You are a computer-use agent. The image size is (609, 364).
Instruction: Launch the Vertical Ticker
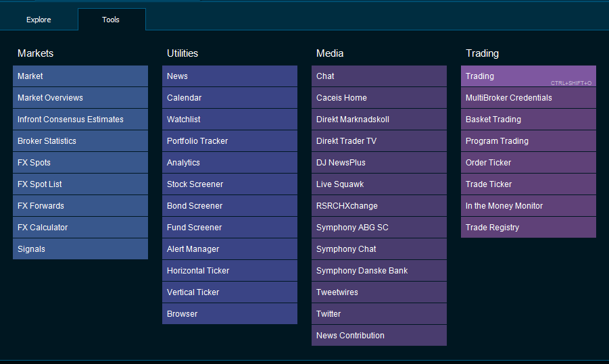(230, 292)
